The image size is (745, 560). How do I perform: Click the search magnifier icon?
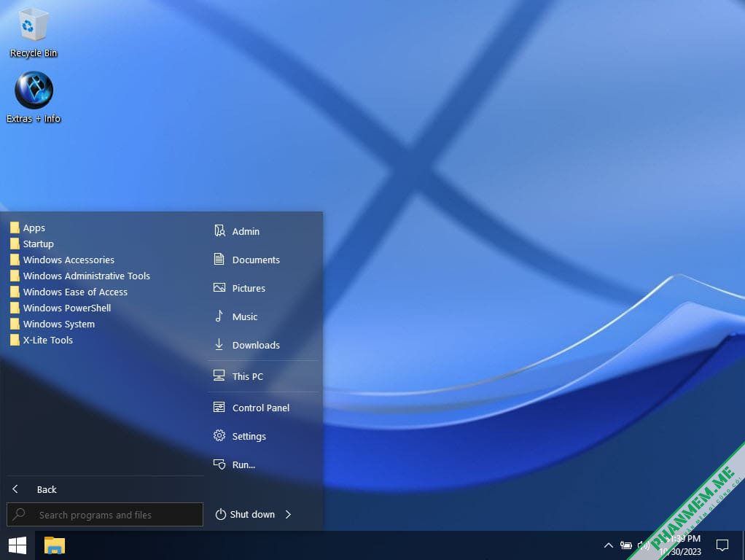point(19,514)
